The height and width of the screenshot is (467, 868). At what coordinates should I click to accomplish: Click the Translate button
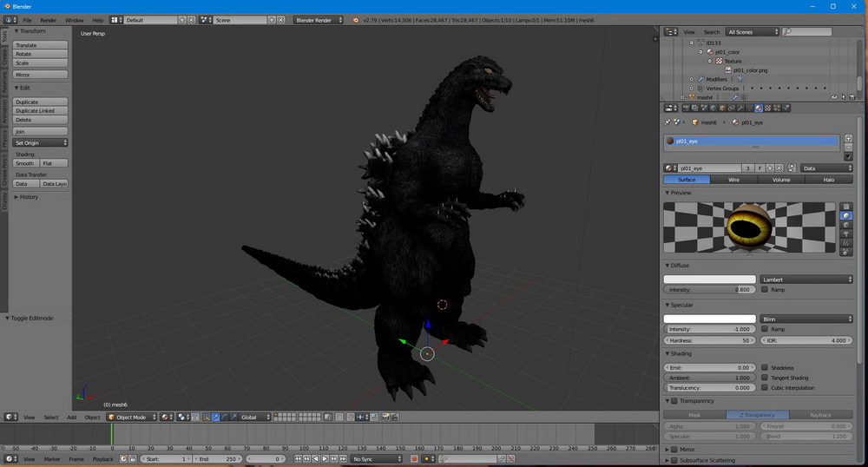tap(41, 45)
